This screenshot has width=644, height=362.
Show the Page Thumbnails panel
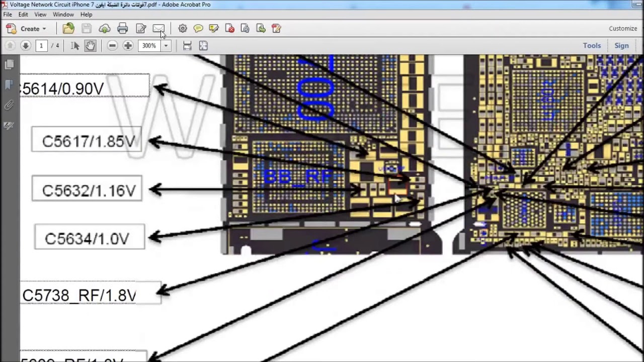[9, 64]
